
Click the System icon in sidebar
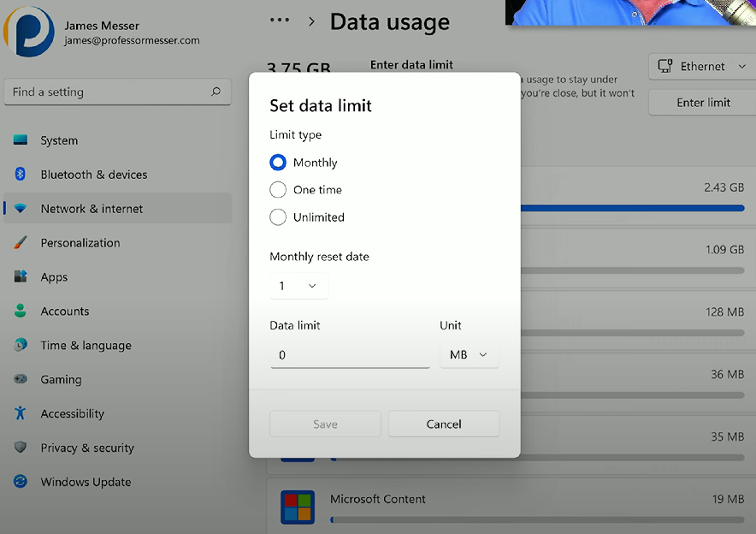click(21, 140)
